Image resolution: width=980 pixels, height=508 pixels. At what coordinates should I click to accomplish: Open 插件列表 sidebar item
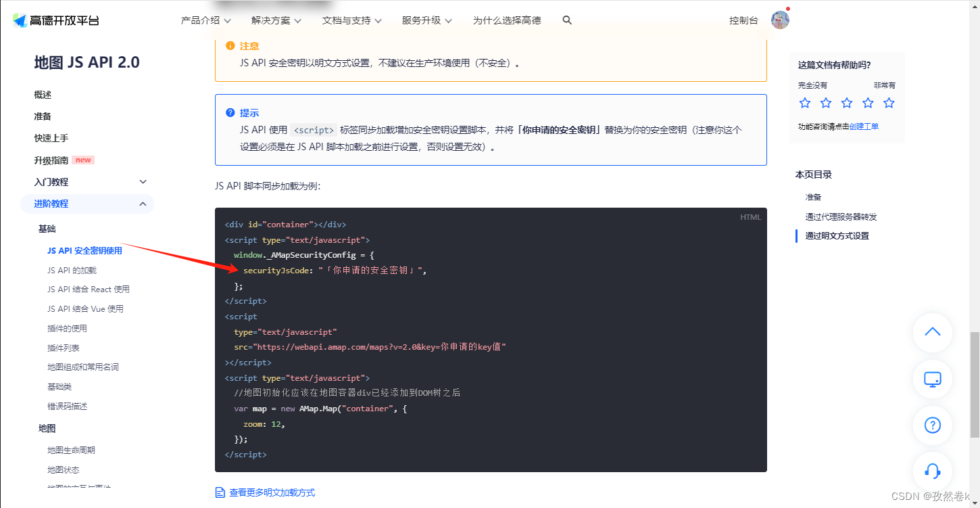coord(63,348)
